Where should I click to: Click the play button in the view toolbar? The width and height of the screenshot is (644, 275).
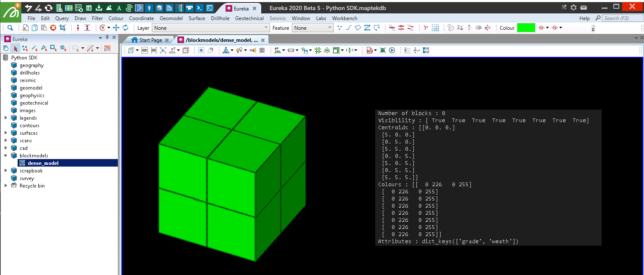(392, 50)
